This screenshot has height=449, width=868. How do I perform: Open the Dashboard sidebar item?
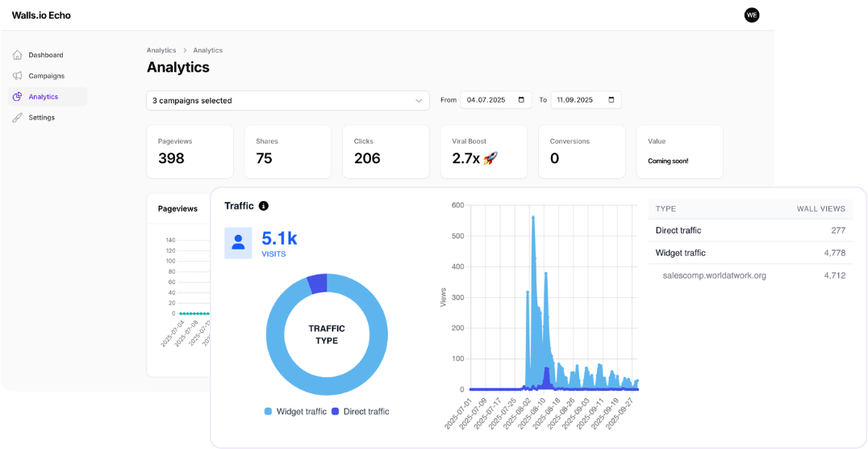tap(48, 55)
